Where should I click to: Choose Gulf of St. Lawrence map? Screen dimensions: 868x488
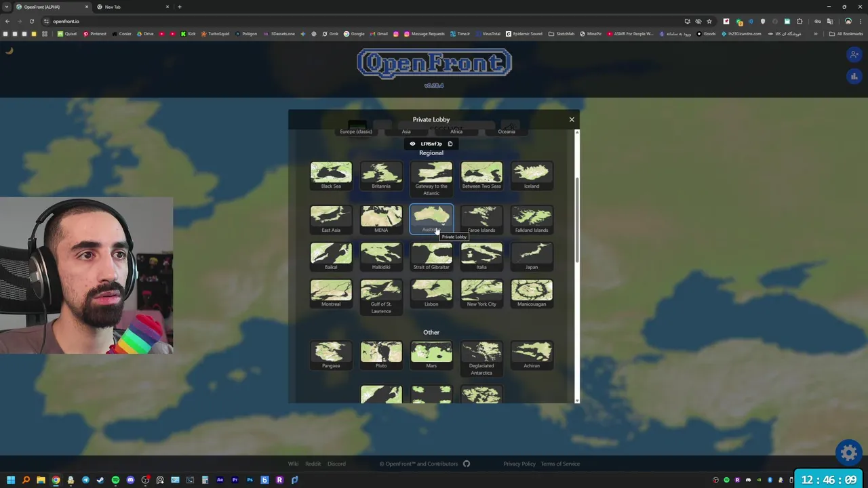coord(381,297)
